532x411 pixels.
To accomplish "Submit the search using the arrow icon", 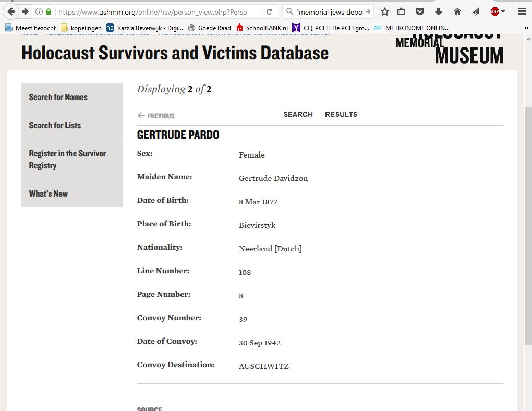I will [368, 12].
